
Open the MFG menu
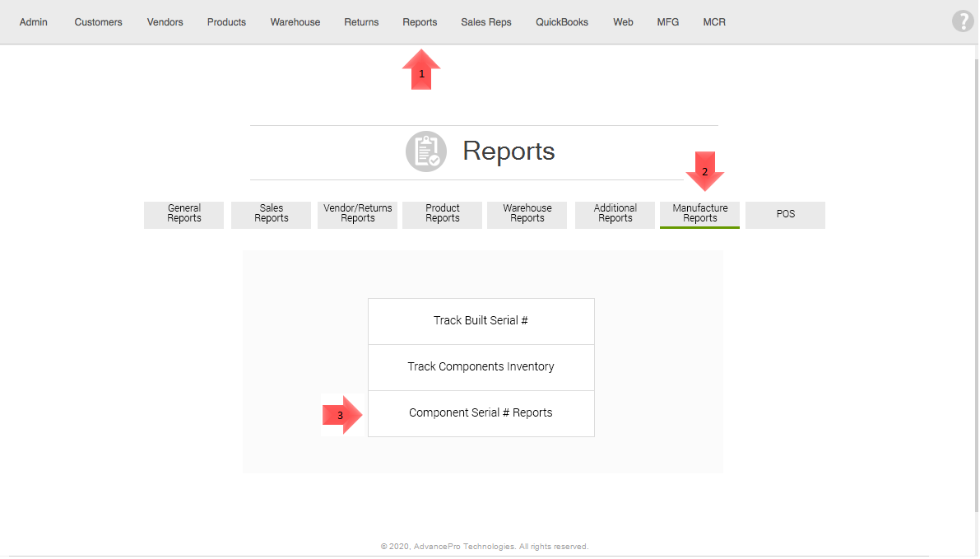(668, 22)
